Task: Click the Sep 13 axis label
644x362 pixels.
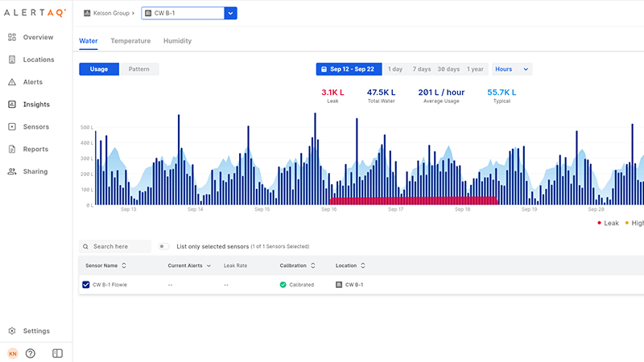Action: click(129, 209)
